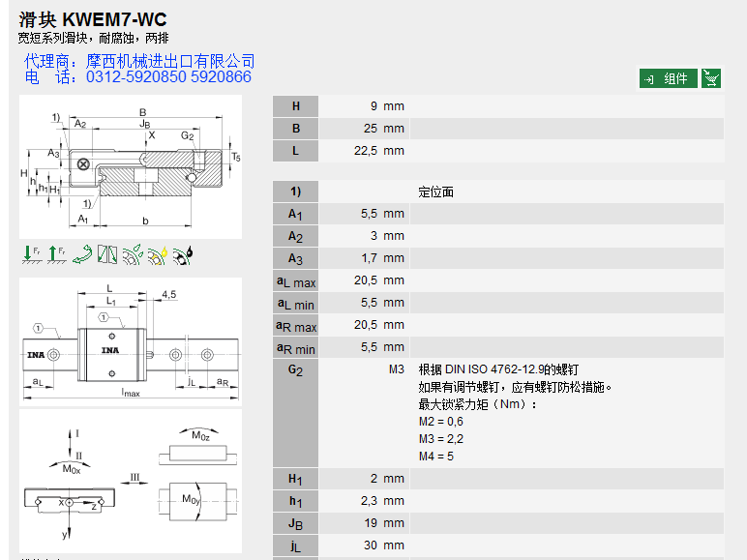Click the 滑块 KWEM7-WC title
The width and height of the screenshot is (747, 560).
(x=92, y=18)
